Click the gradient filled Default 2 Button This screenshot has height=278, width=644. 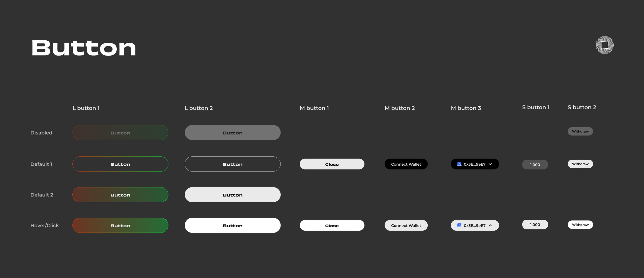pyautogui.click(x=120, y=195)
